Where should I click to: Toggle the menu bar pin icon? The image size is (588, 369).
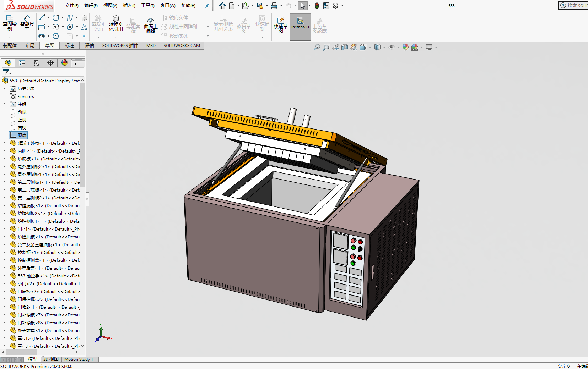point(207,6)
